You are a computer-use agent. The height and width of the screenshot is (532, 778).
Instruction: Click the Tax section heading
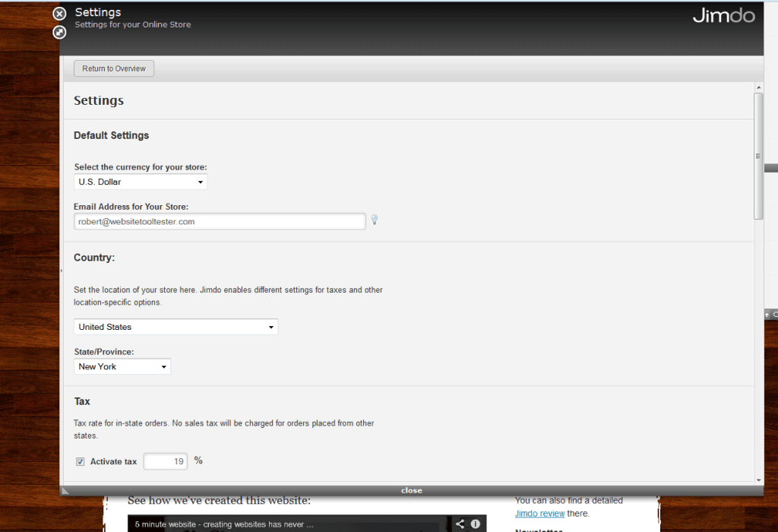coord(82,401)
